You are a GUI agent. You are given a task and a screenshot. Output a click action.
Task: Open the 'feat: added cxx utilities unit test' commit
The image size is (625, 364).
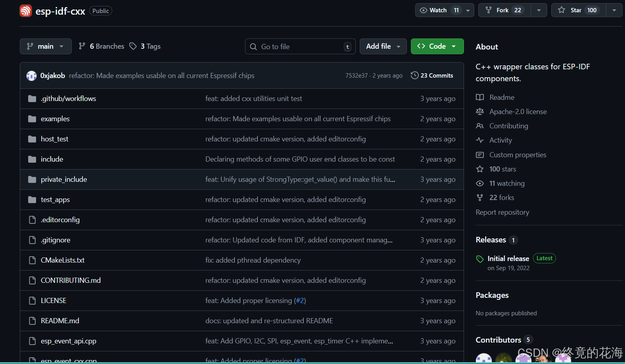[x=254, y=99]
